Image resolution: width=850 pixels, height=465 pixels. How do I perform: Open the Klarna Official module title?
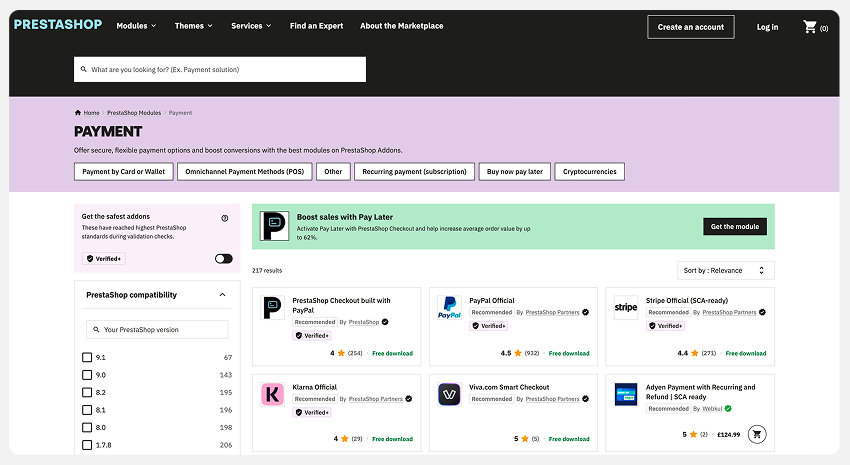[x=314, y=387]
